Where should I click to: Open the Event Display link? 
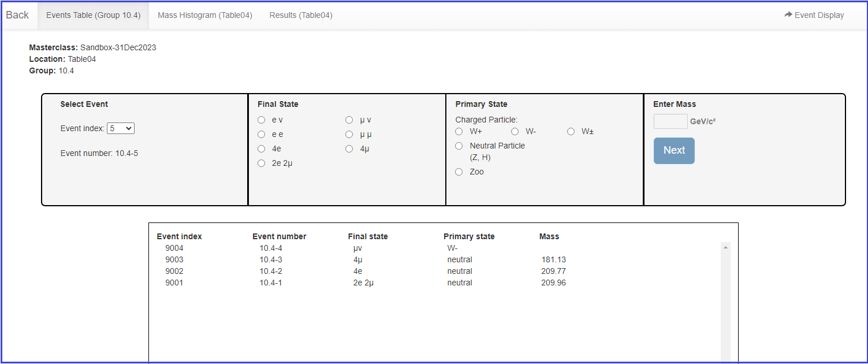click(x=814, y=16)
